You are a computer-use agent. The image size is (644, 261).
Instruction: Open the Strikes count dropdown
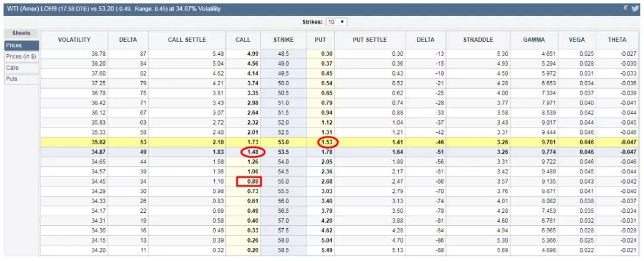(336, 21)
